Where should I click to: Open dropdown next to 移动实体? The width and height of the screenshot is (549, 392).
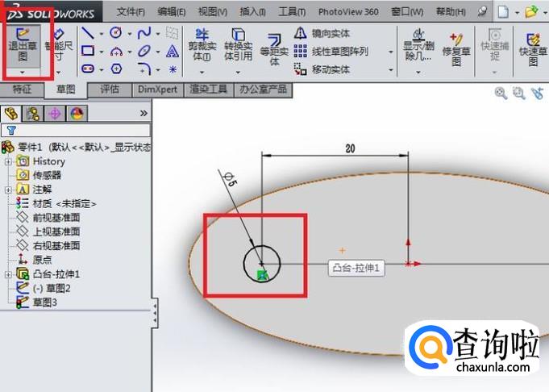click(x=391, y=69)
